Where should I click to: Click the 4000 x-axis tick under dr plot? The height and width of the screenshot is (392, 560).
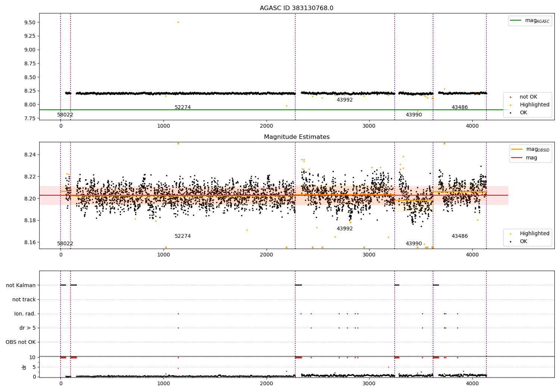(472, 383)
